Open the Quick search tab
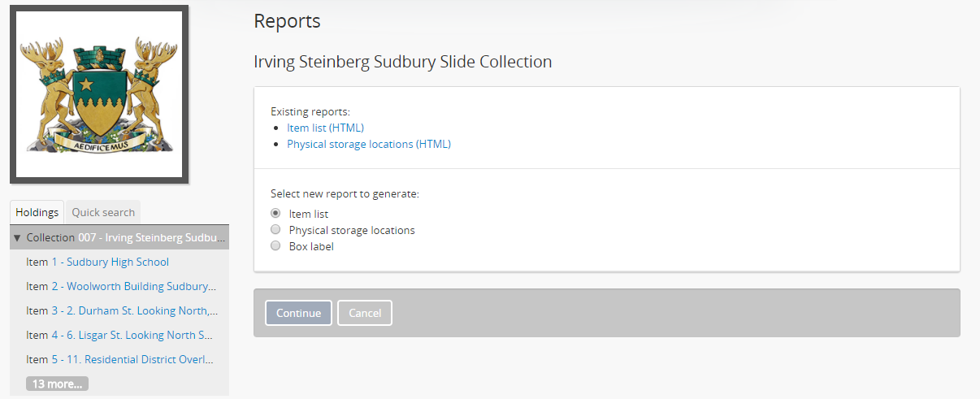Viewport: 980px width, 399px height. point(103,212)
